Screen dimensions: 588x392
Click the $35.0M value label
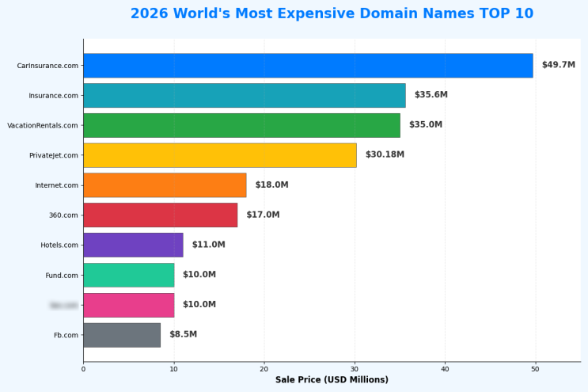point(426,124)
